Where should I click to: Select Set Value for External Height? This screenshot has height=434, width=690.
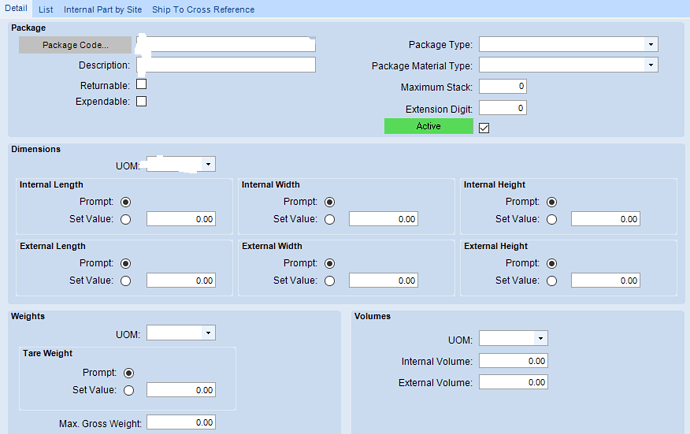(551, 281)
